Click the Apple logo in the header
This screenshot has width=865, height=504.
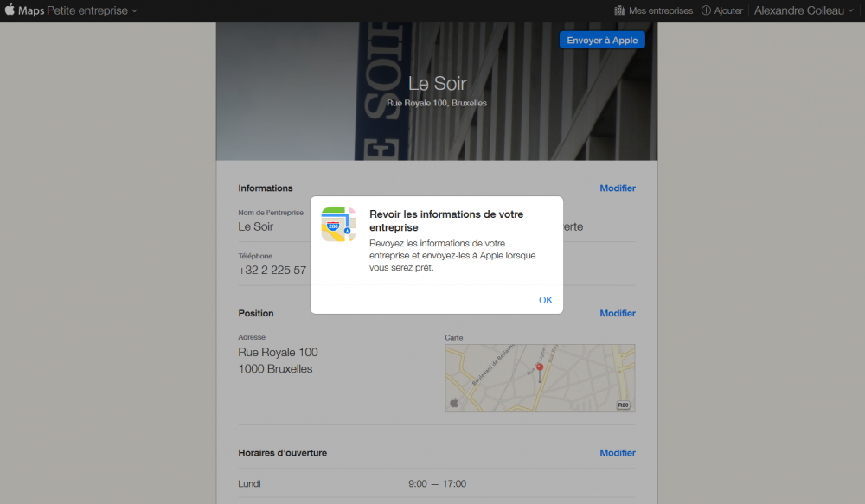(10, 10)
